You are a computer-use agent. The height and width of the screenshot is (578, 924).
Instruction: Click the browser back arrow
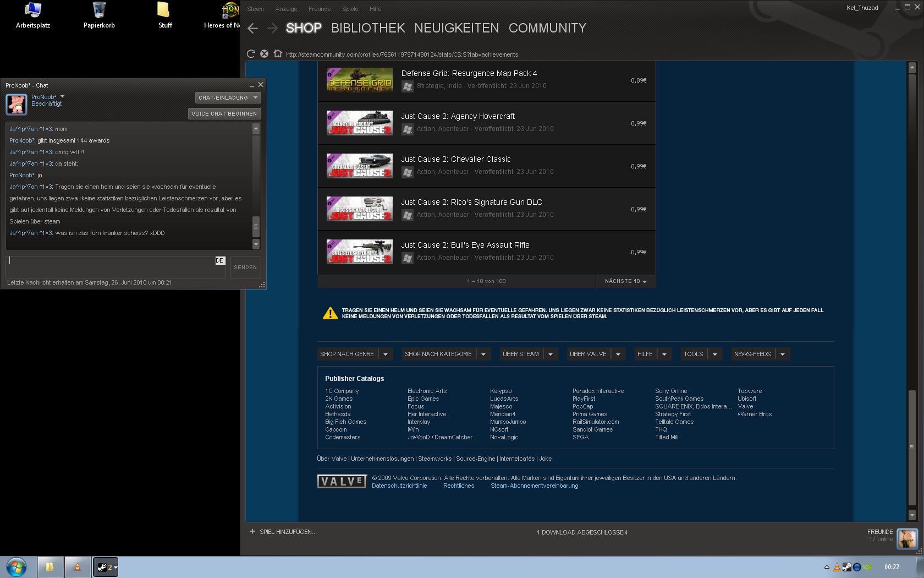point(253,29)
